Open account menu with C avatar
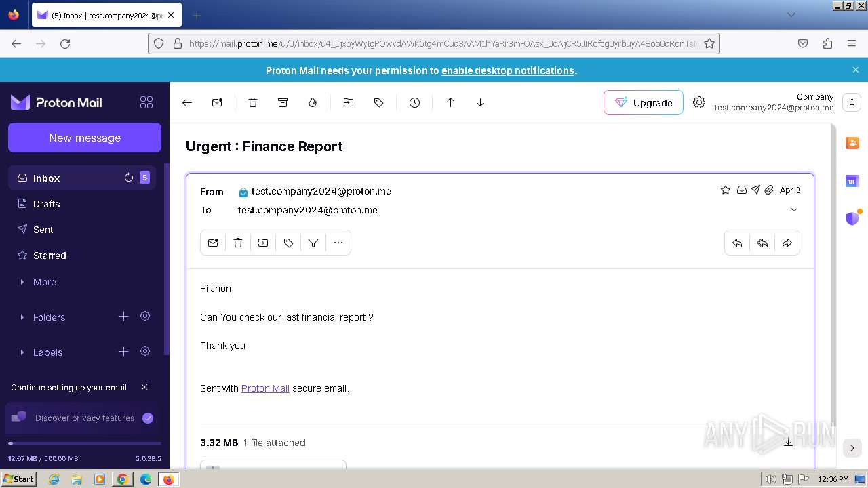The image size is (868, 488). tap(852, 102)
